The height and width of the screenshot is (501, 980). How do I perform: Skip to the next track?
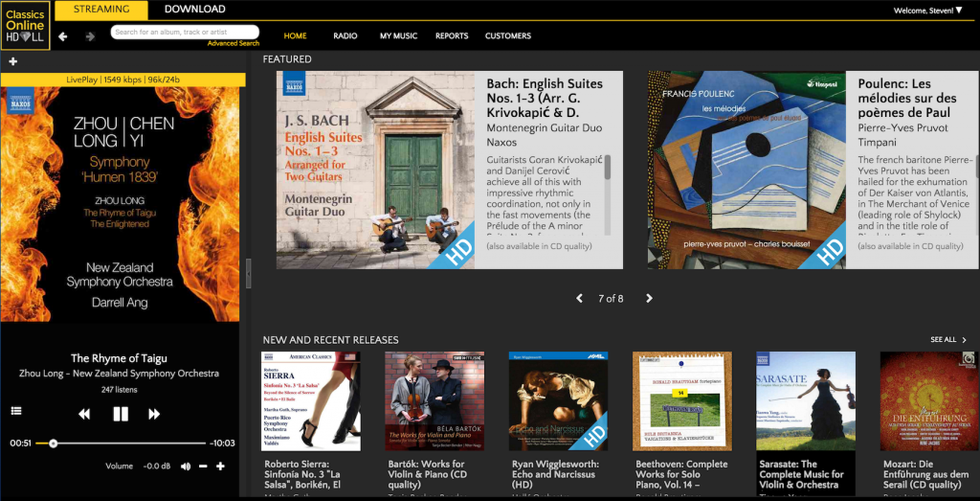[x=154, y=414]
